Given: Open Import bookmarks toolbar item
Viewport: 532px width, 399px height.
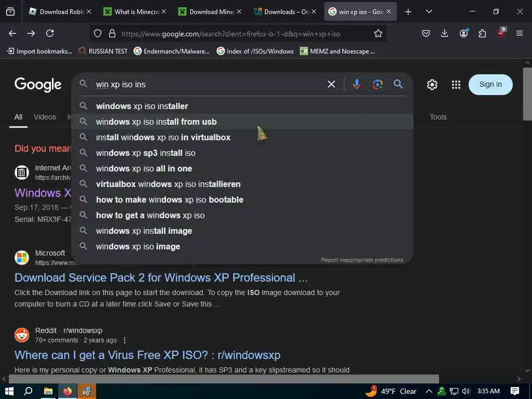Looking at the screenshot, I should 40,51.
